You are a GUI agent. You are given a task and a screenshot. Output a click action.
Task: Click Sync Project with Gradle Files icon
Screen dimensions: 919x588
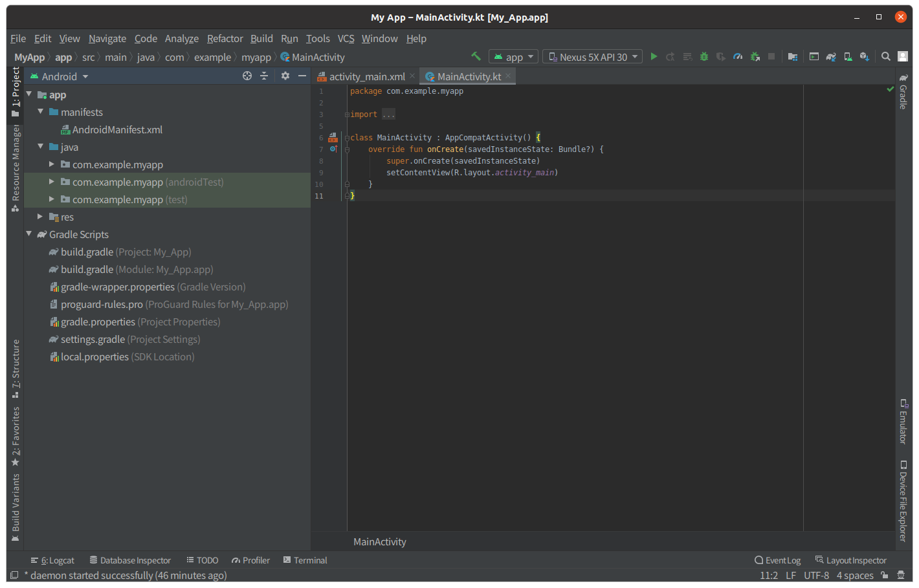[831, 57]
